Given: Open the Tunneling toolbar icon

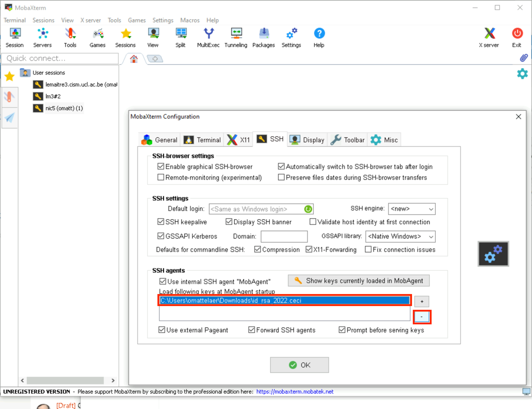Looking at the screenshot, I should point(236,37).
